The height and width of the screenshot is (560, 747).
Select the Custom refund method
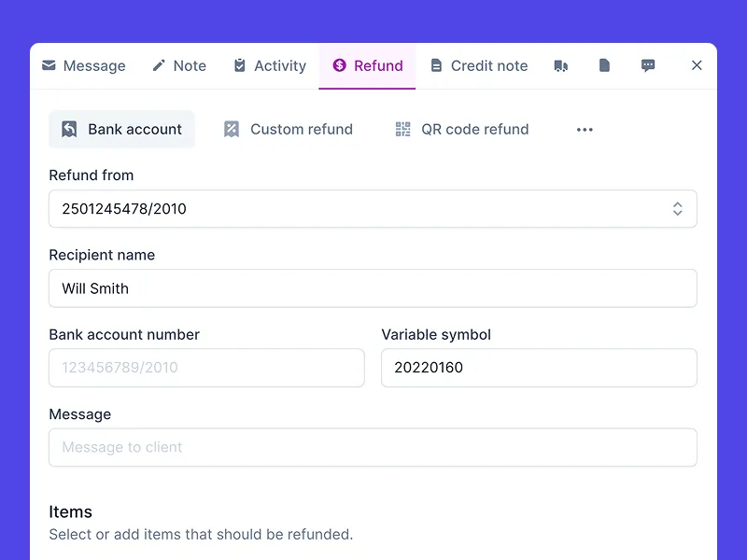click(x=288, y=129)
